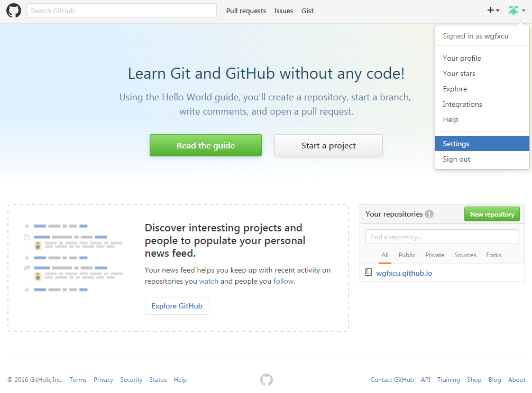Open Terms link in footer
532x393 pixels.
[78, 380]
